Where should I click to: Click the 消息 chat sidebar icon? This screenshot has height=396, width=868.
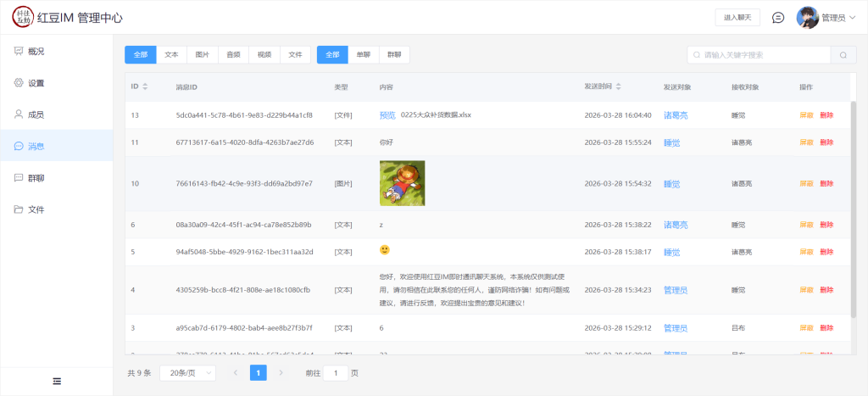(x=19, y=146)
